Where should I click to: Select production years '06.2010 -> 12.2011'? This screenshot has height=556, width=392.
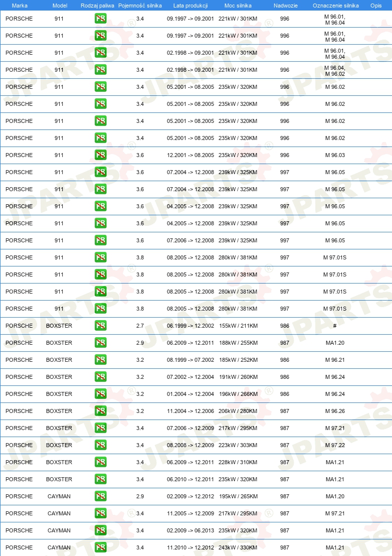tap(190, 479)
